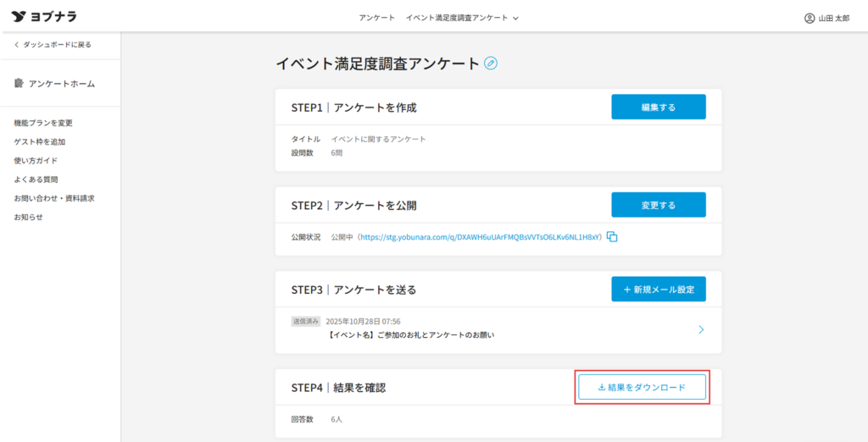
Task: Download results with 結果をダウンロード button
Action: coord(642,387)
